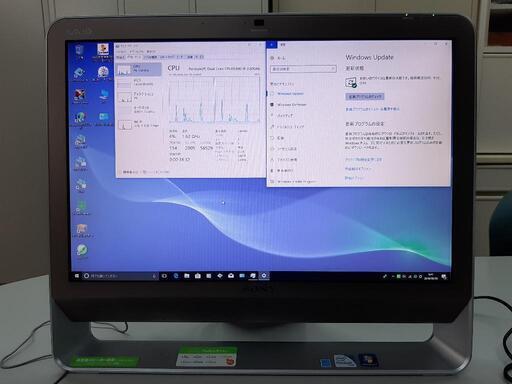This screenshot has height=384, width=512.
Task: Open Find my device in Settings sidebar
Action: (x=284, y=160)
